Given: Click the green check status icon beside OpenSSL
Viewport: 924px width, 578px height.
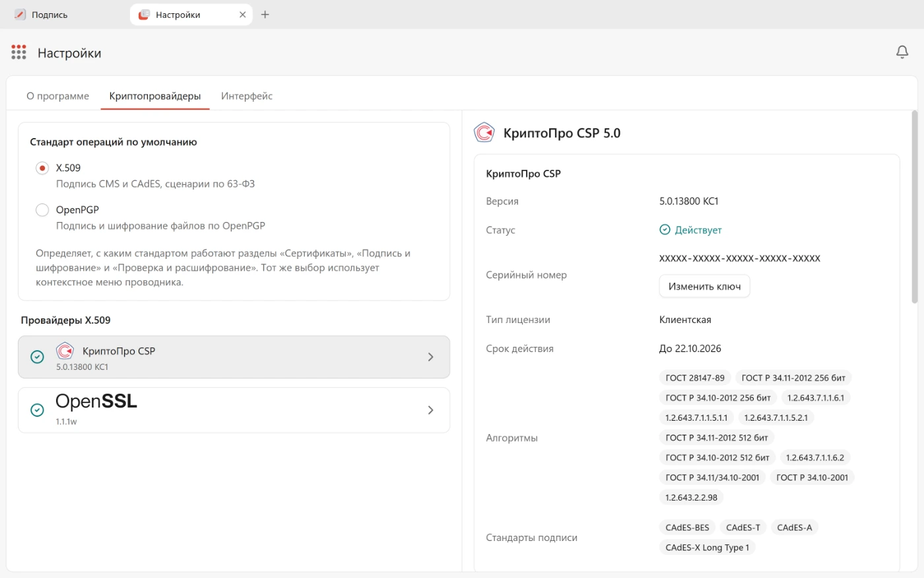Looking at the screenshot, I should 38,410.
